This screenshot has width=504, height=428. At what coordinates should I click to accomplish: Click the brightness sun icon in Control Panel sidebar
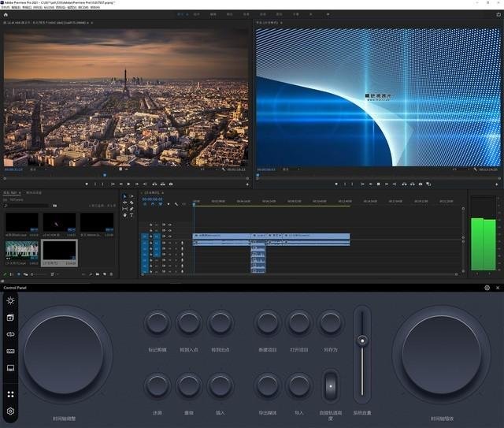pyautogui.click(x=10, y=300)
